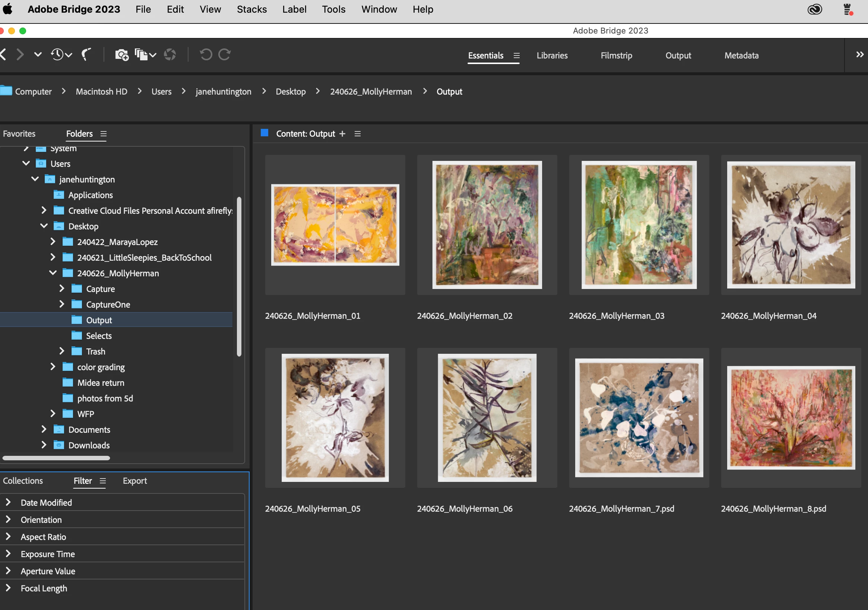868x610 pixels.
Task: Rotate 90 degrees clockwise icon
Action: [225, 55]
